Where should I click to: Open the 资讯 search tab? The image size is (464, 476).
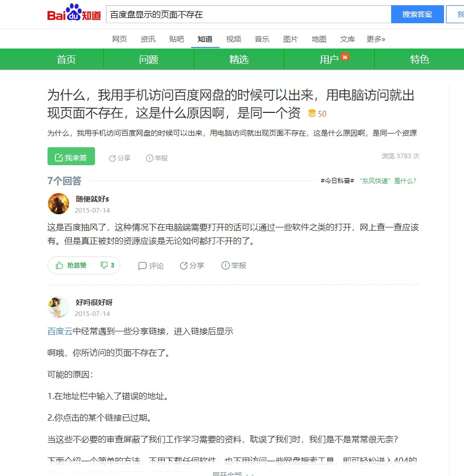[x=148, y=39]
